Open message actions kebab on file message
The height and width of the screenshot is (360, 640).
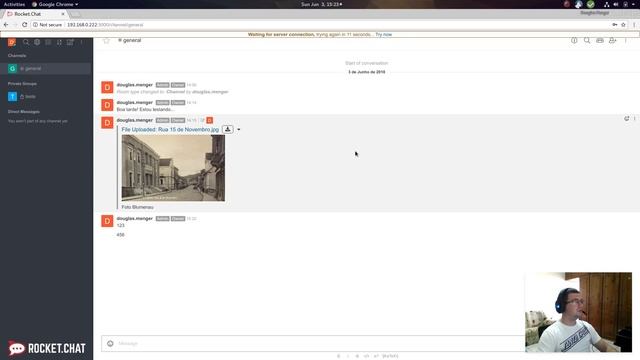pos(635,118)
